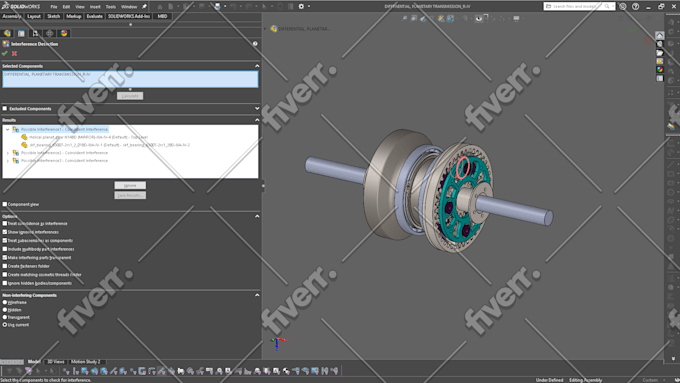
Task: Switch to the 3D Views tab
Action: click(56, 362)
